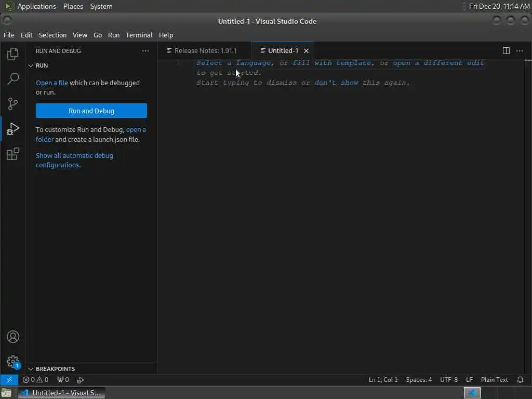Click 'Select a language' link in editor
The image size is (532, 399).
(234, 63)
